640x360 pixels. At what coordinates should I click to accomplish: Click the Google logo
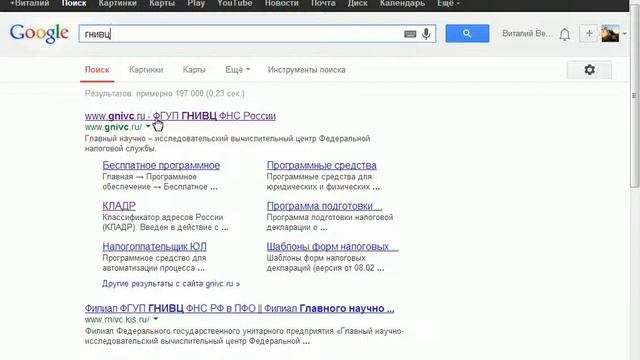39,33
